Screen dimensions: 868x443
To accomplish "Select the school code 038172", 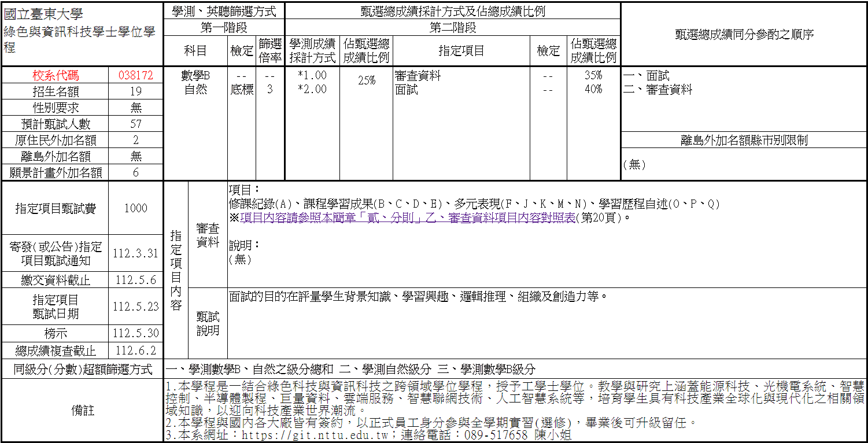I will [136, 75].
